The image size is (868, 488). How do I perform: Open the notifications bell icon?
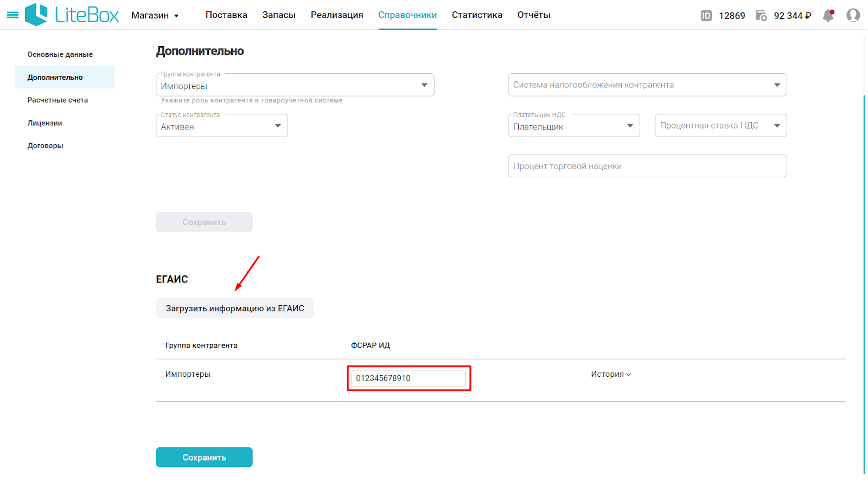pyautogui.click(x=828, y=15)
